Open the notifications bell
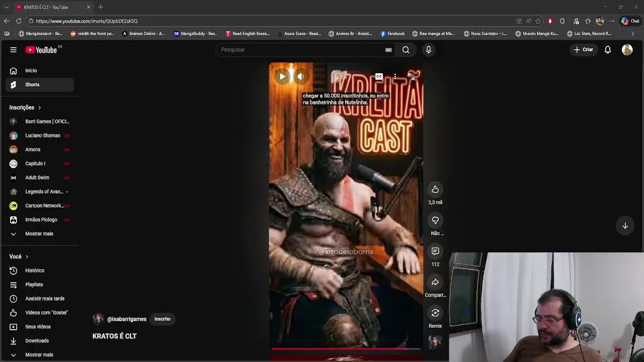Screen dimensions: 644x362 608,50
